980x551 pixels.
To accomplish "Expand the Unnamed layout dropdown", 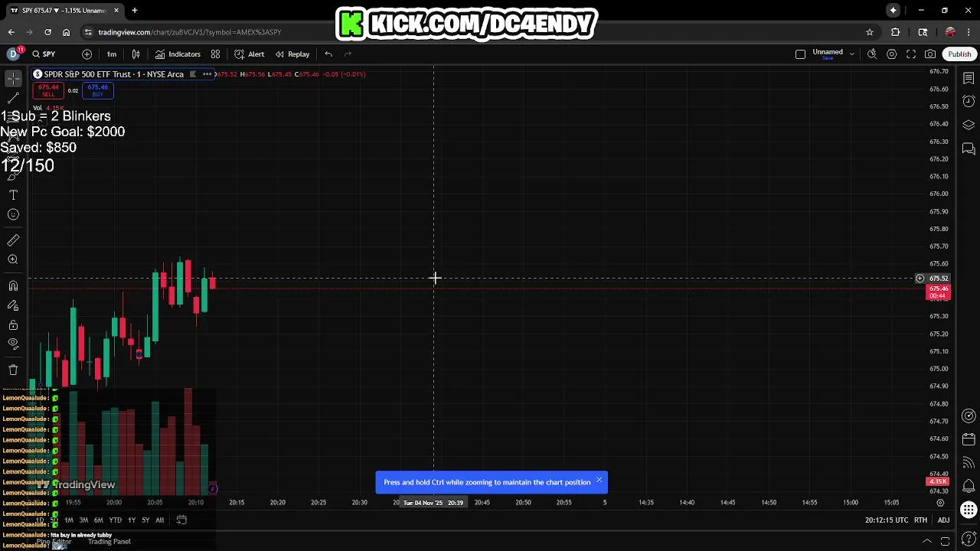I will [851, 54].
